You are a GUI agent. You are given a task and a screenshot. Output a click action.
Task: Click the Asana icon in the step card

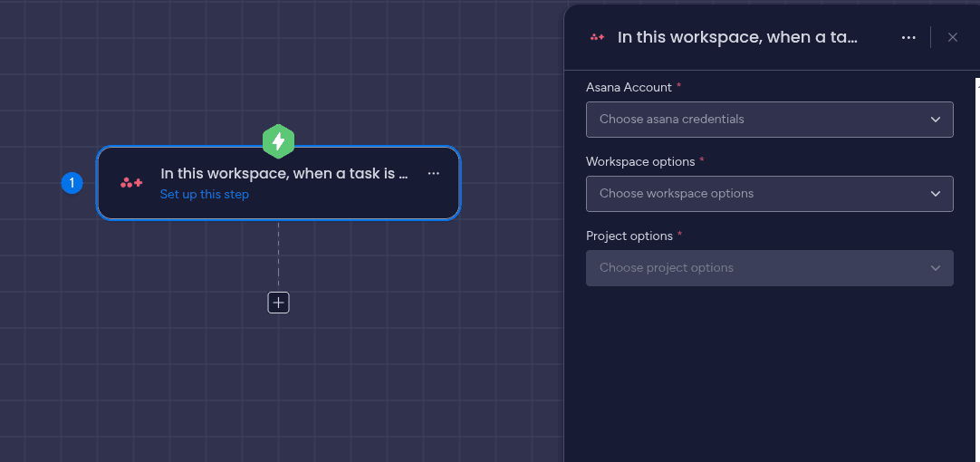pos(131,183)
